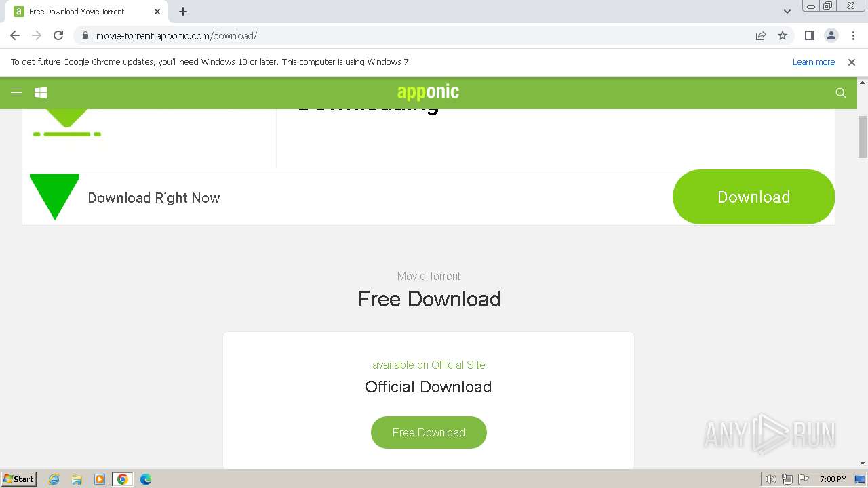Switch to Chrome in the taskbar
This screenshot has height=488, width=868.
(123, 479)
